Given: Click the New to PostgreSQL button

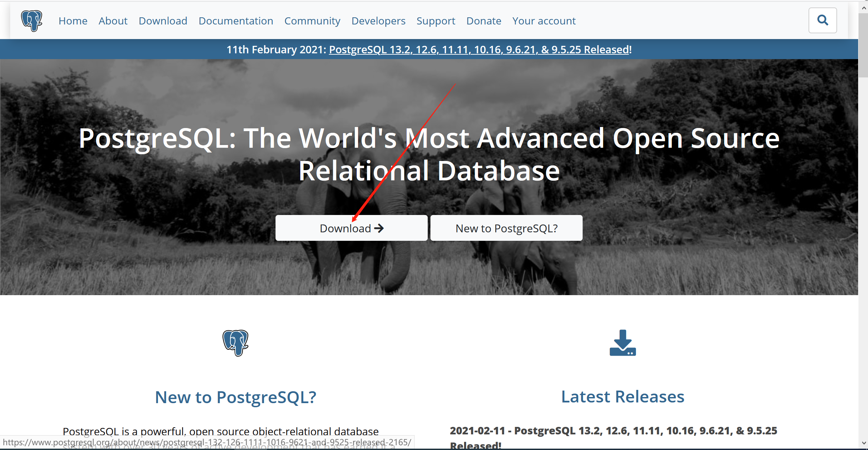Looking at the screenshot, I should click(x=506, y=228).
